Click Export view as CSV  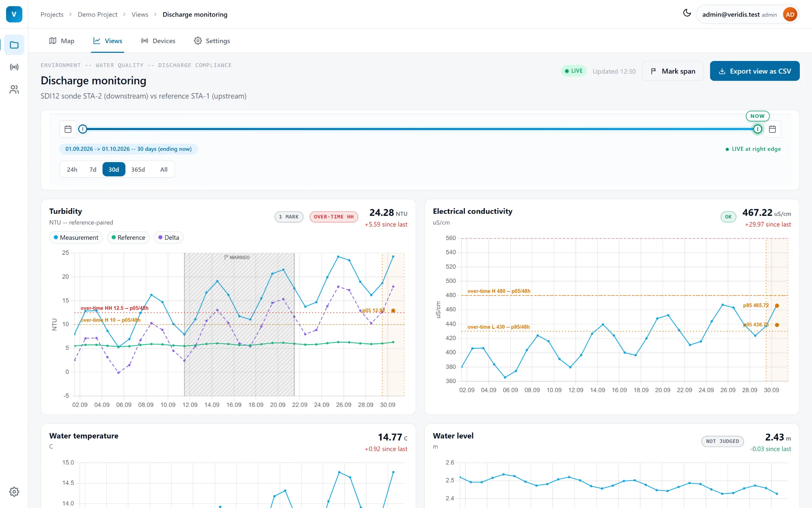755,71
